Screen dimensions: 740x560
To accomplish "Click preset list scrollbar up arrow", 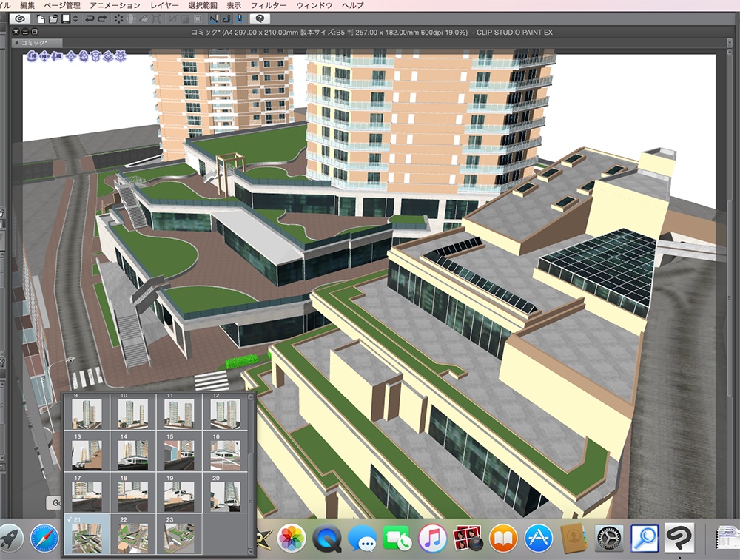I will [251, 397].
